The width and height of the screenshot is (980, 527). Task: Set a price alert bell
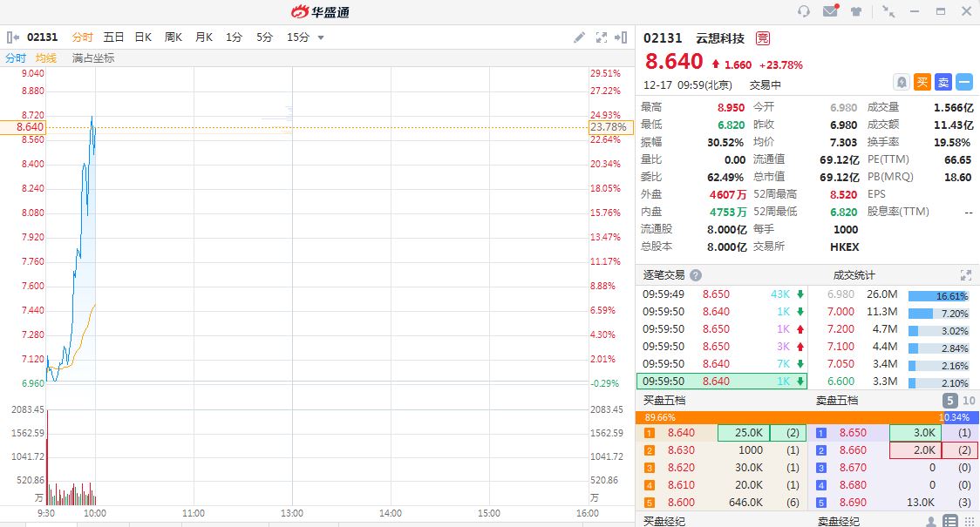902,82
